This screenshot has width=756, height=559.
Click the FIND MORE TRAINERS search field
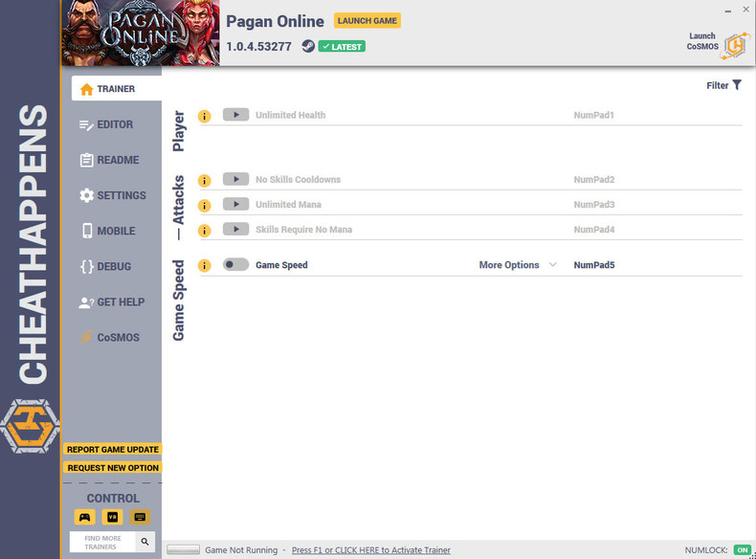(x=102, y=542)
